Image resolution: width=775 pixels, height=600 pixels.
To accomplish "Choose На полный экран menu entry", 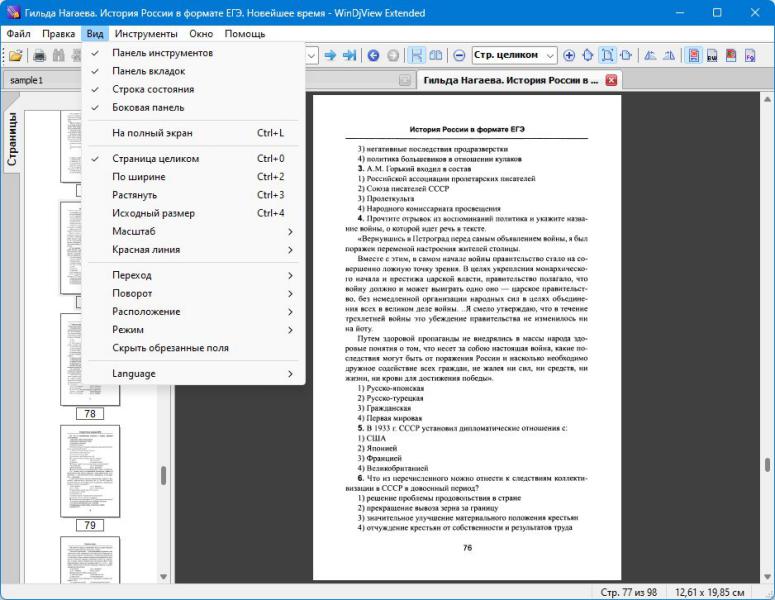I will 193,133.
